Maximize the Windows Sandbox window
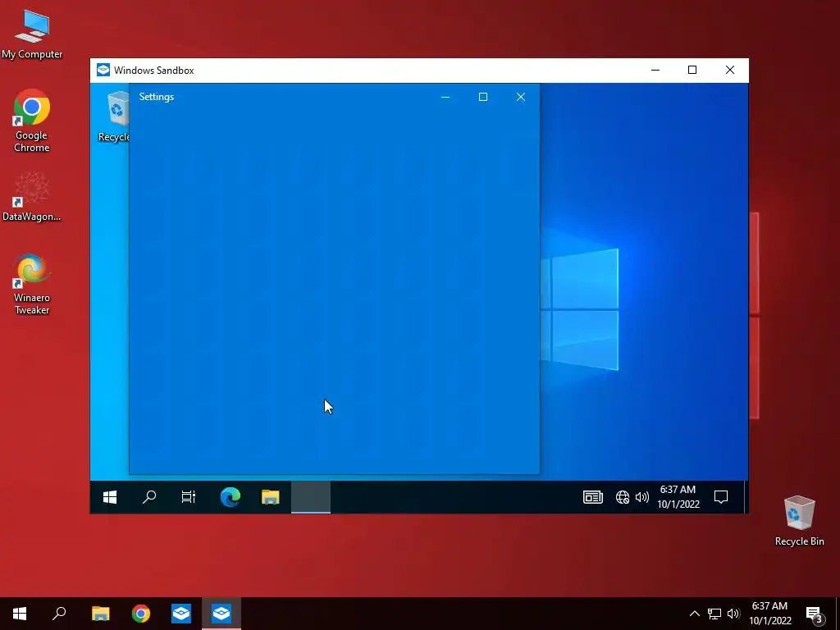The image size is (840, 630). [x=692, y=71]
